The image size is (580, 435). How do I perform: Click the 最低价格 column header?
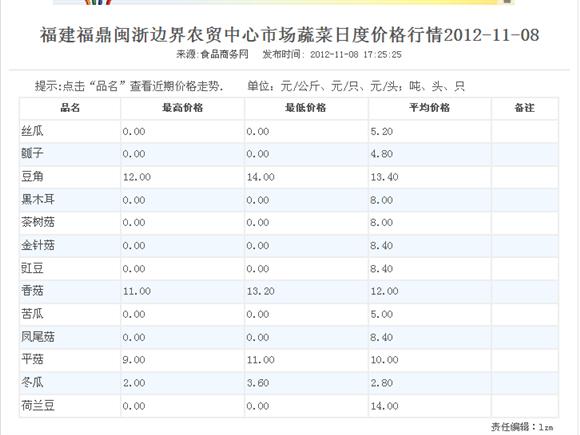click(x=306, y=108)
